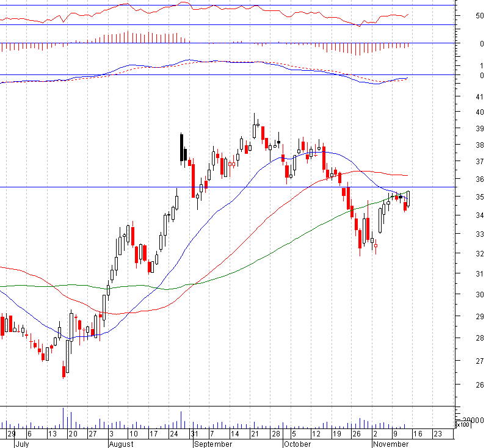Click date label 14 on time axis
The width and height of the screenshot is (486, 448).
[x=234, y=434]
